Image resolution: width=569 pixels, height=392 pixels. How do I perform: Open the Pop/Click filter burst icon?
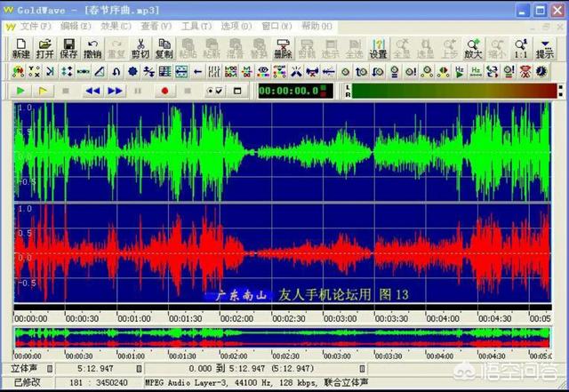click(296, 71)
